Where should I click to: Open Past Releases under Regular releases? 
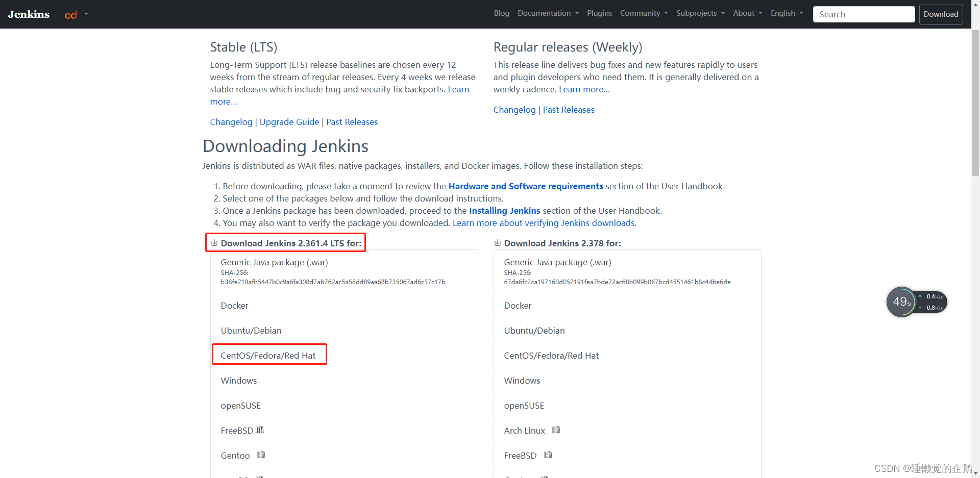point(569,110)
